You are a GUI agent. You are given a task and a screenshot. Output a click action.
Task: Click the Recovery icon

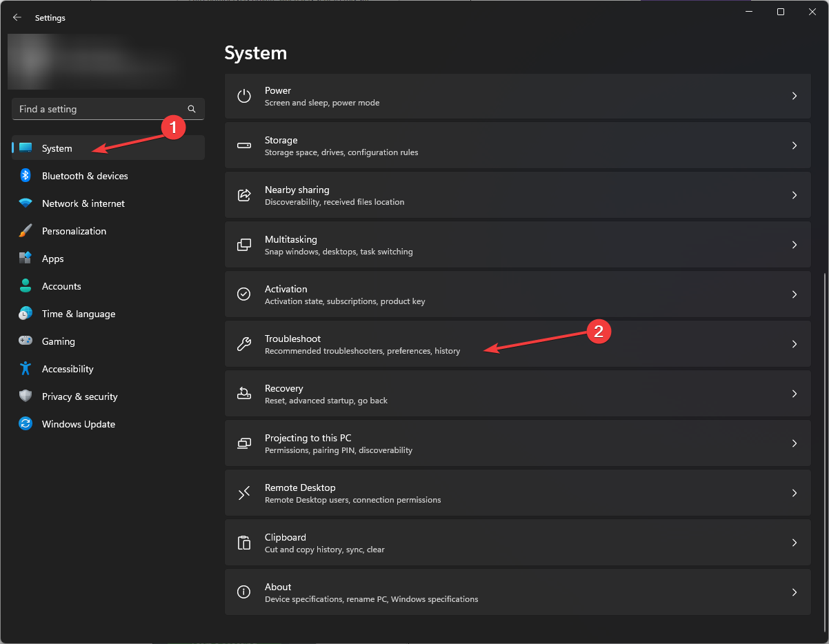[244, 394]
